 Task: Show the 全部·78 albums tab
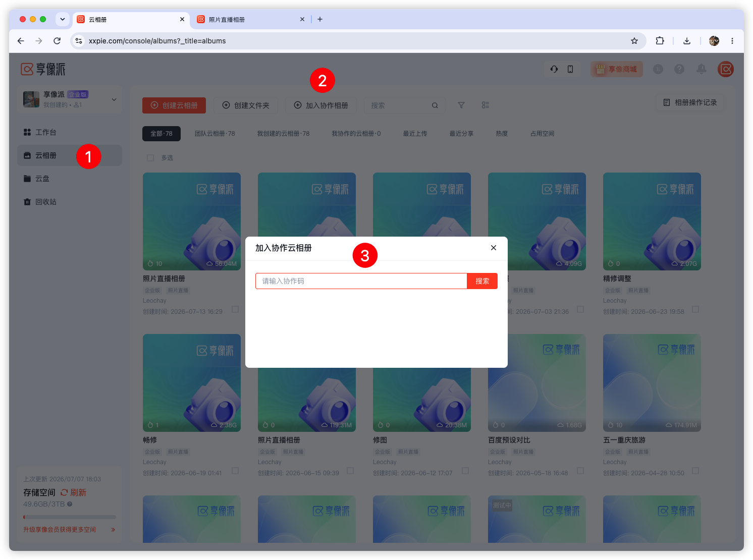tap(162, 134)
